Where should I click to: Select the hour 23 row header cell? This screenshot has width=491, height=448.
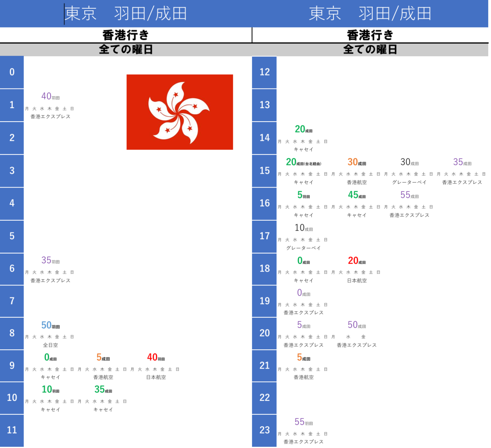click(264, 430)
